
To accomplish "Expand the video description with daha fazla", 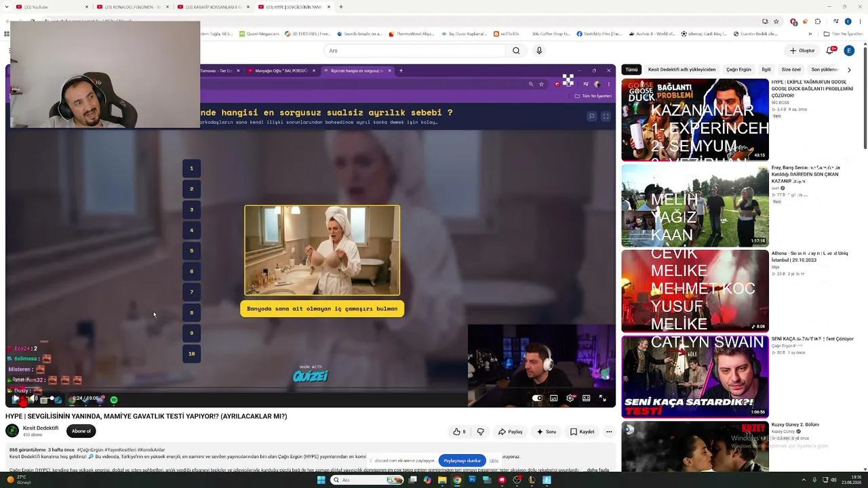I will click(x=597, y=470).
